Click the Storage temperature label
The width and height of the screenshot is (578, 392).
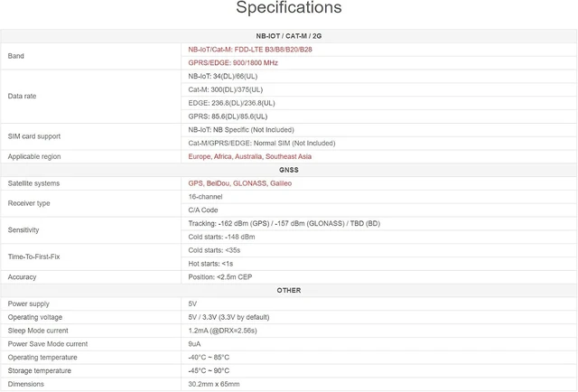tap(39, 371)
